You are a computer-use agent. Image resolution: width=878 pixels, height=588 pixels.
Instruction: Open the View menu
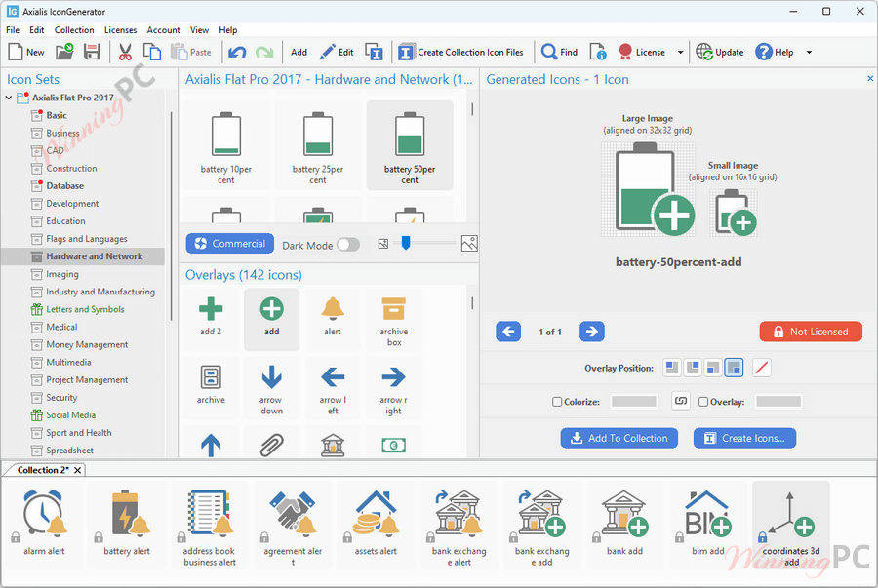tap(199, 29)
